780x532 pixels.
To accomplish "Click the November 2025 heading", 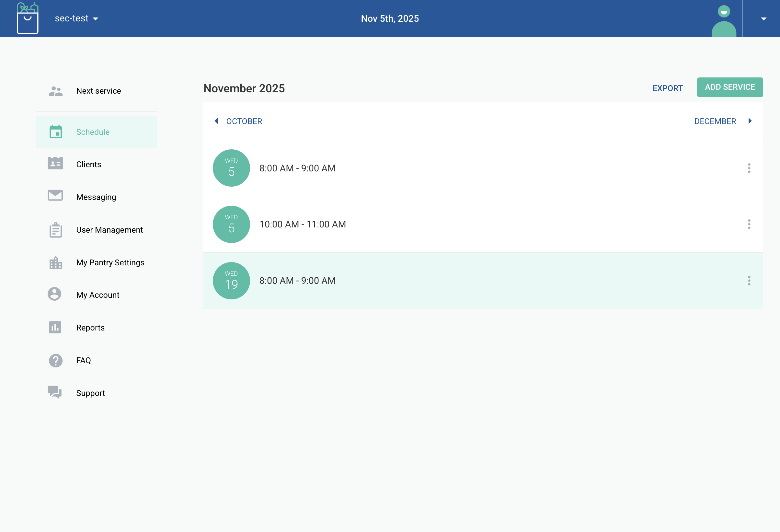I will click(244, 88).
